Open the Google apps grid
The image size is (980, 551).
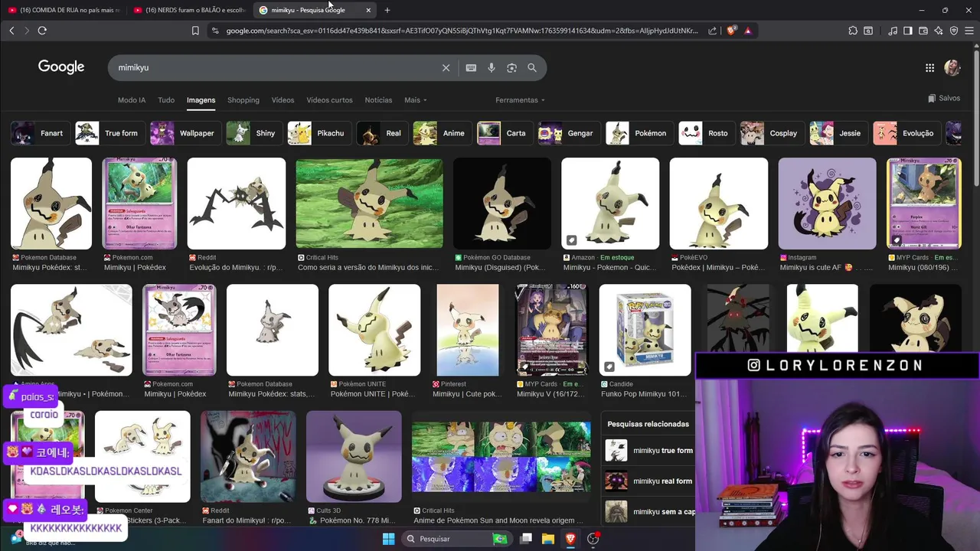pyautogui.click(x=929, y=67)
